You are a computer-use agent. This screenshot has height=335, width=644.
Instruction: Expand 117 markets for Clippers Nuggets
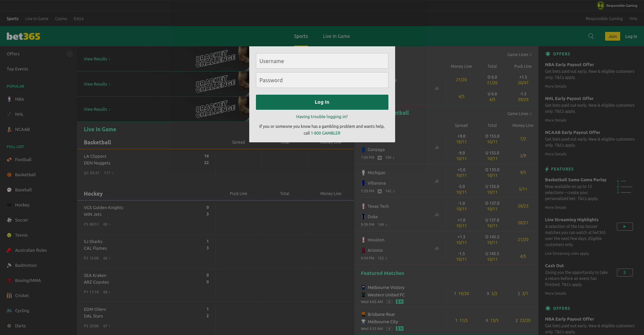click(x=109, y=173)
